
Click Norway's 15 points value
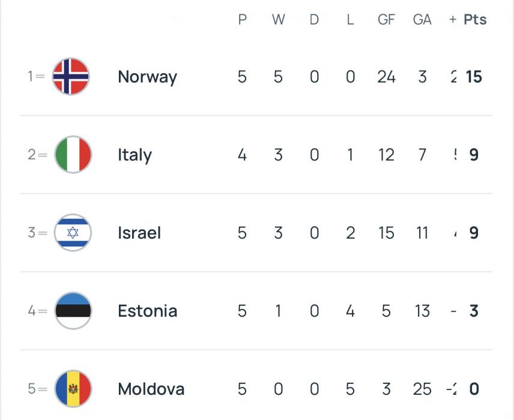(474, 77)
